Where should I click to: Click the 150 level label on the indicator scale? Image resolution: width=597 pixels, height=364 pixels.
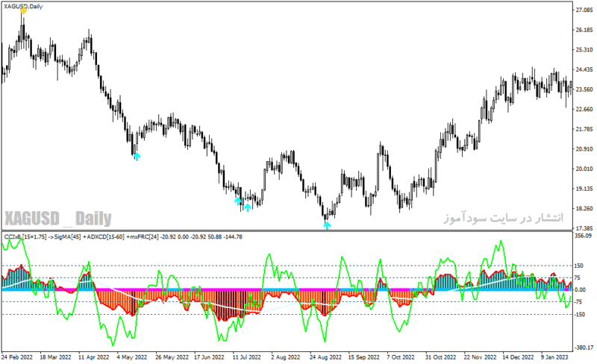(x=579, y=266)
